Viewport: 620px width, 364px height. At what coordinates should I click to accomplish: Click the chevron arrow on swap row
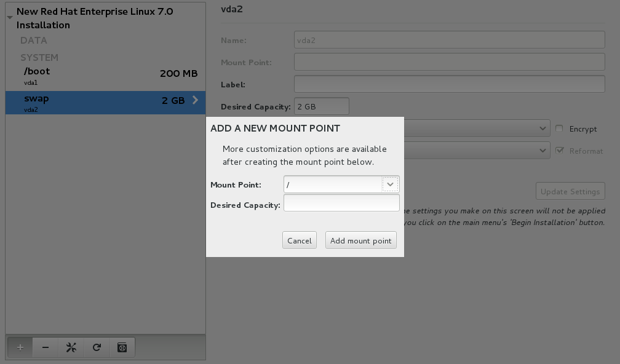point(196,100)
